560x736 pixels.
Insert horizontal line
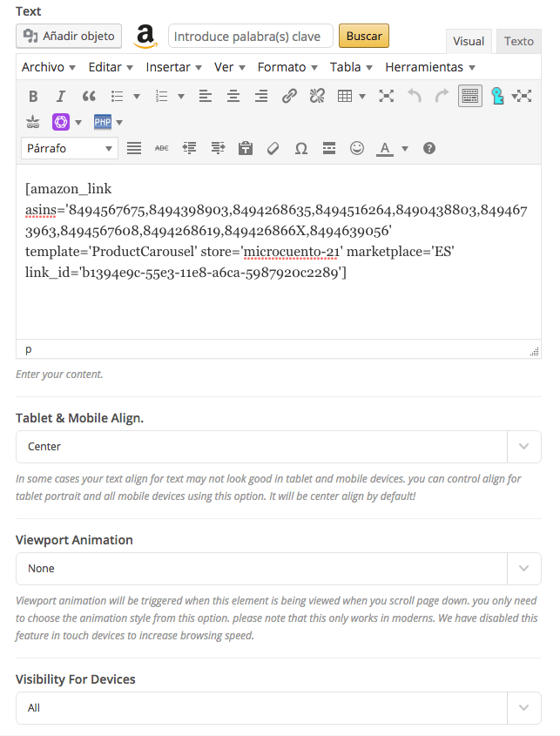(329, 148)
